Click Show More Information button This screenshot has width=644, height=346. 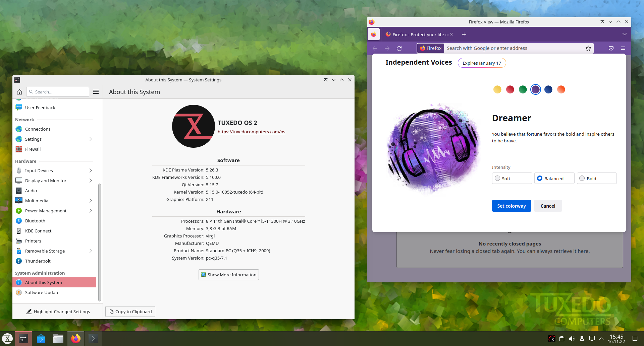(229, 275)
